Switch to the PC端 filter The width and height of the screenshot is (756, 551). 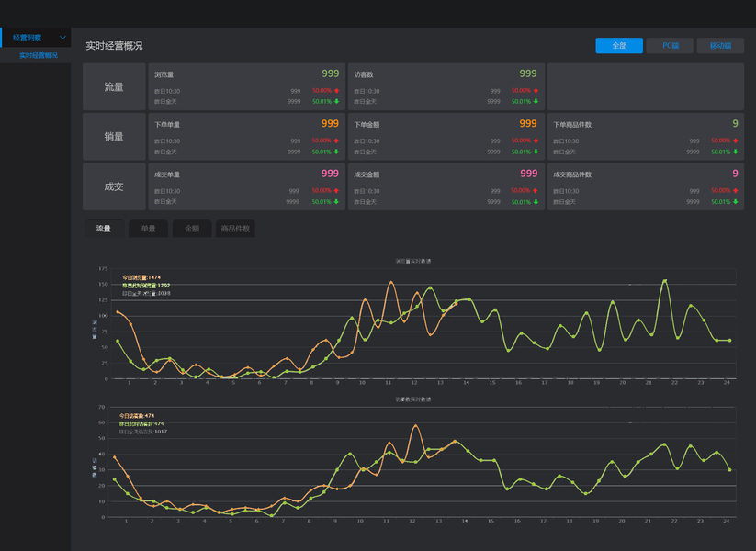(x=670, y=45)
